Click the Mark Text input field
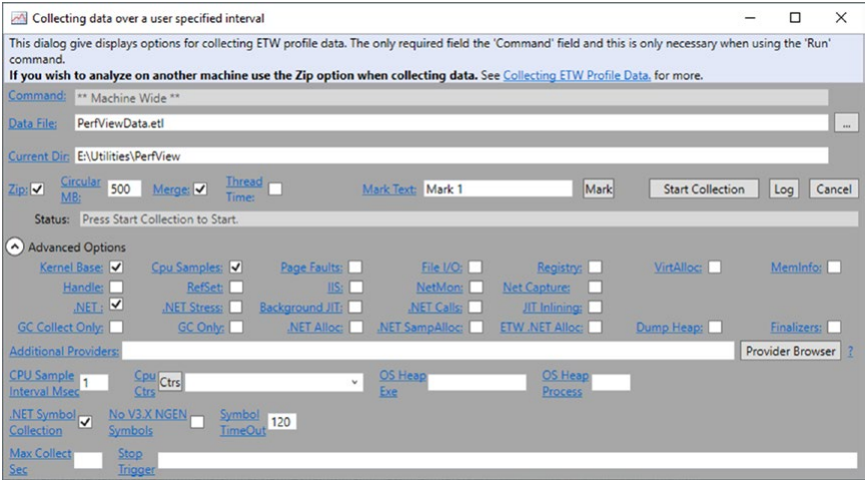This screenshot has width=868, height=483. click(x=497, y=190)
